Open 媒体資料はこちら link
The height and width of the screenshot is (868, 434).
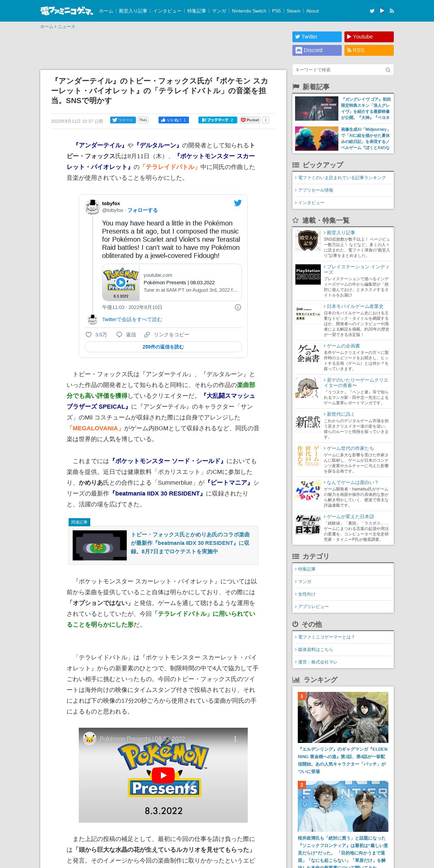tap(315, 650)
